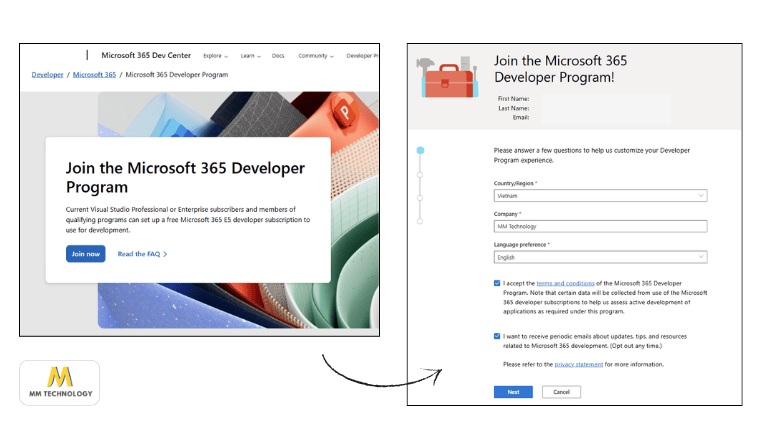
Task: Click the MM Technology logo
Action: tap(60, 382)
